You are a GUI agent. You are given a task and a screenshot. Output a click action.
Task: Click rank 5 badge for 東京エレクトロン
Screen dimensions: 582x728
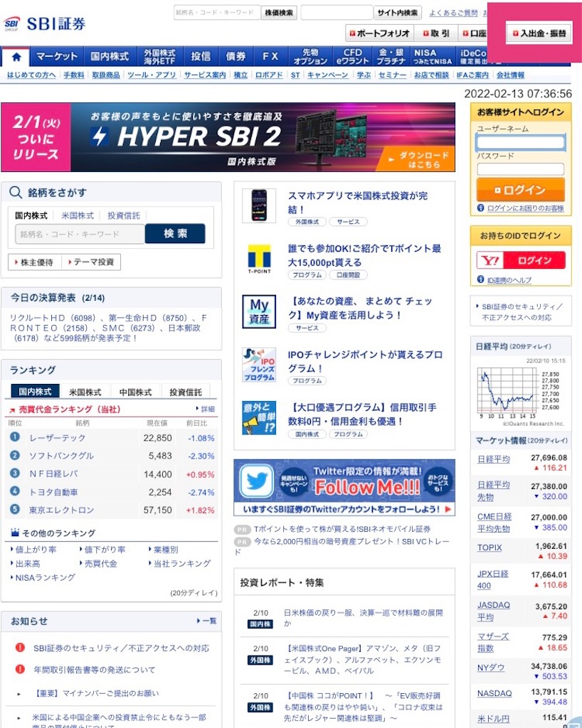(x=15, y=509)
